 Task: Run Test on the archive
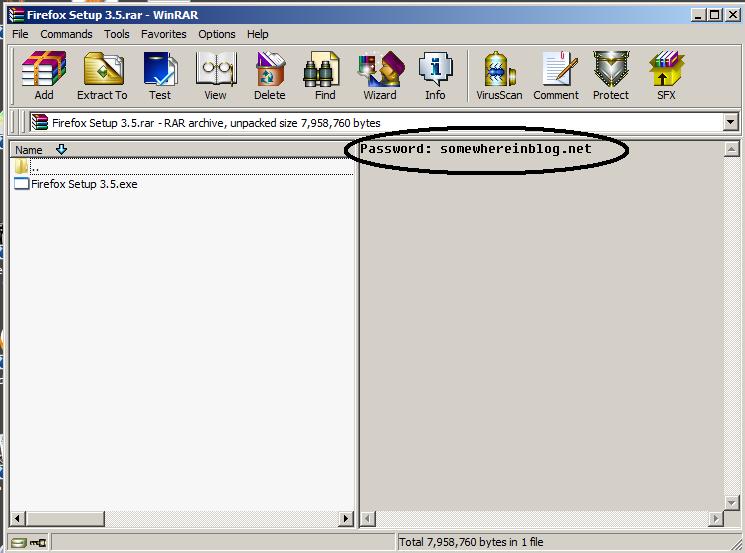pos(160,75)
